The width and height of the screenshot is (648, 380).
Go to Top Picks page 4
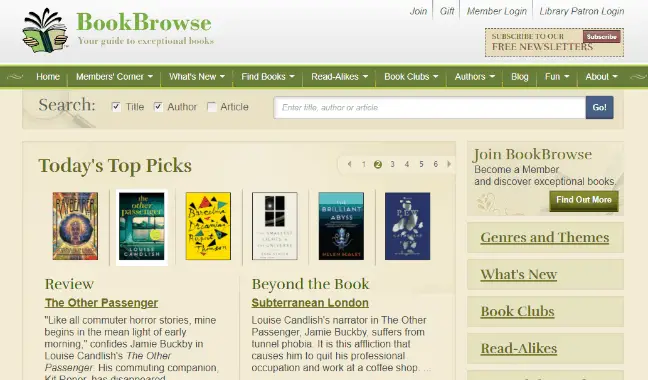[407, 164]
